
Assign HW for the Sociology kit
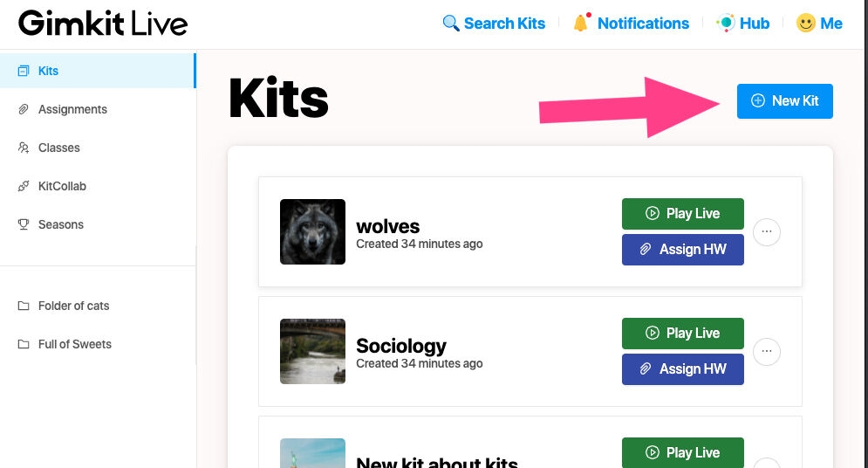[x=682, y=369]
